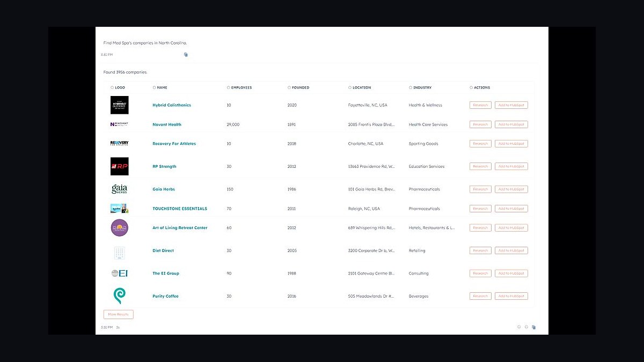Research RP Strength
The image size is (644, 362).
click(480, 166)
